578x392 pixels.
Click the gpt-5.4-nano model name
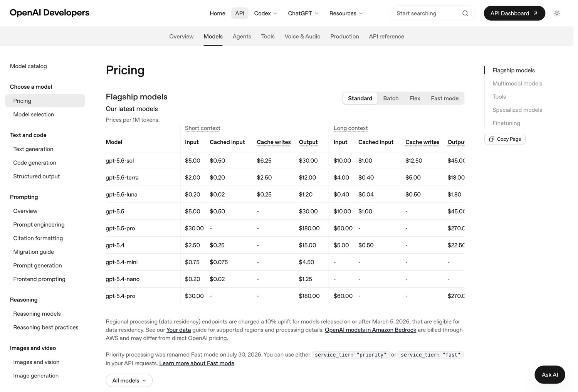point(123,279)
